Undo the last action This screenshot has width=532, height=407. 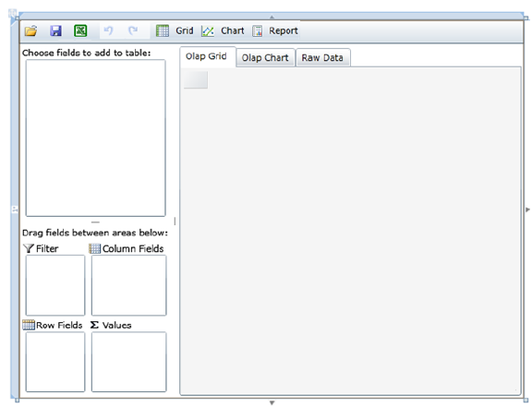coord(108,30)
